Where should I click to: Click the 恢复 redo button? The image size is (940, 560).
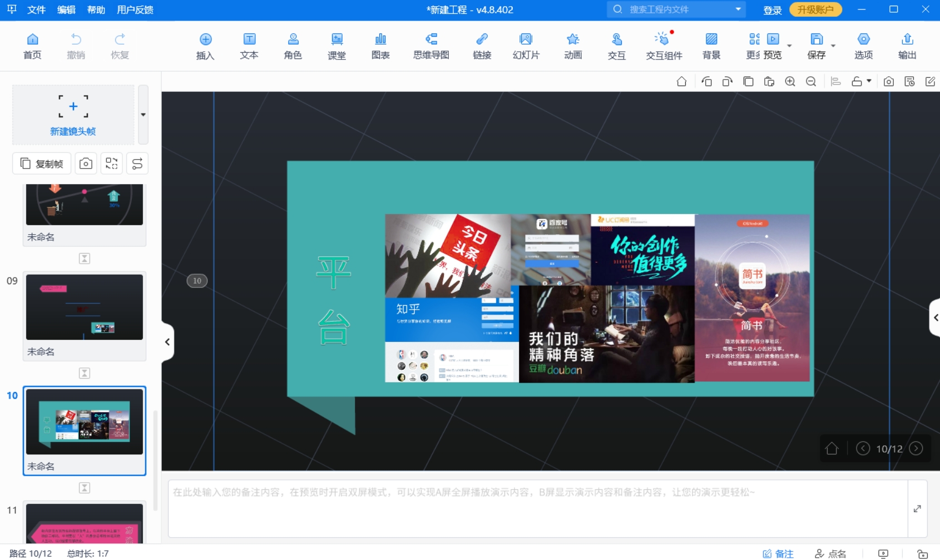(x=120, y=46)
